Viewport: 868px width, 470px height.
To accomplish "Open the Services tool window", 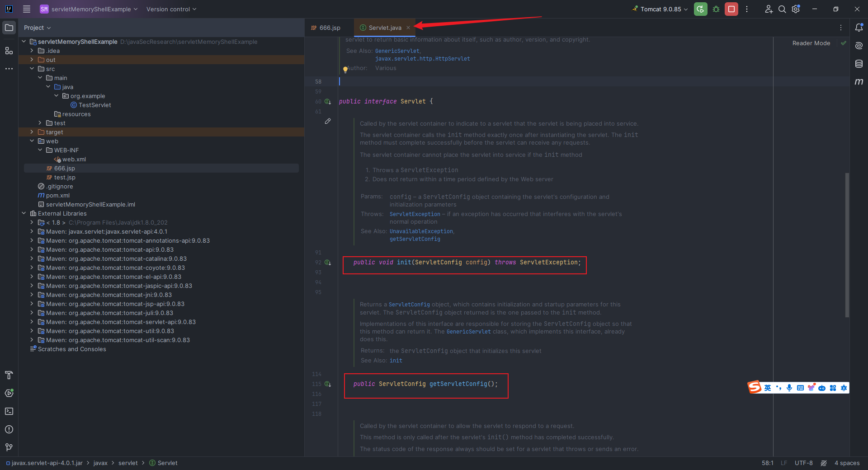I will [9, 393].
